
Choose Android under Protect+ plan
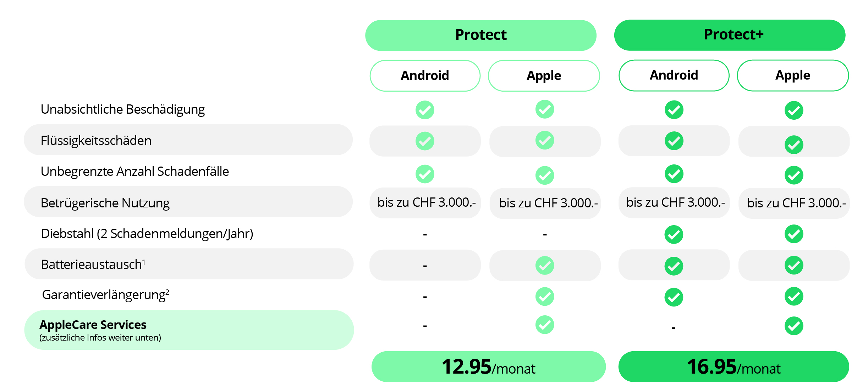[x=674, y=75]
